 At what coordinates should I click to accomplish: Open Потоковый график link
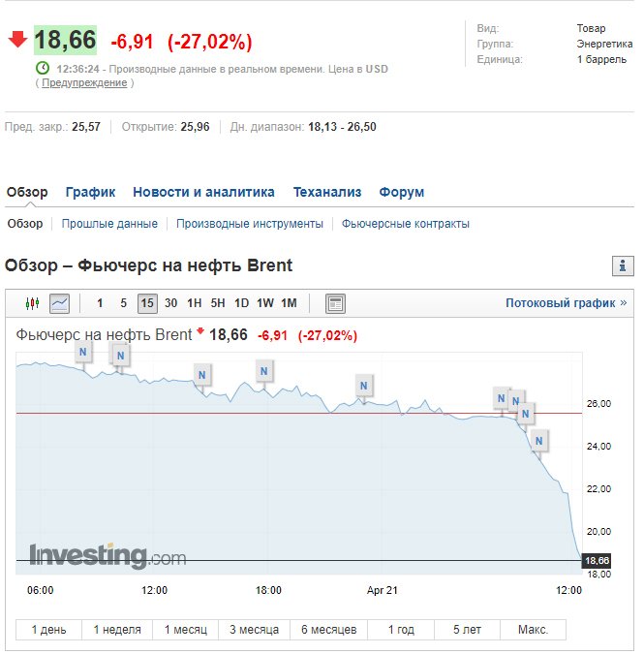click(567, 303)
